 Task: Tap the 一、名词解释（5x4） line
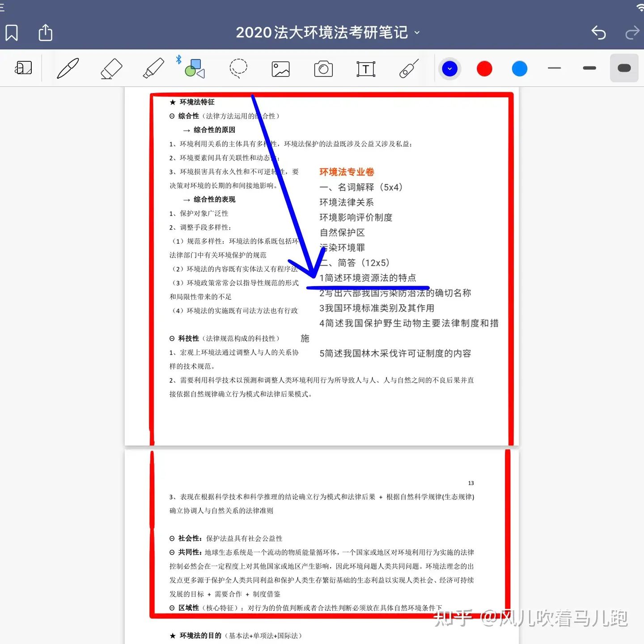click(x=361, y=187)
